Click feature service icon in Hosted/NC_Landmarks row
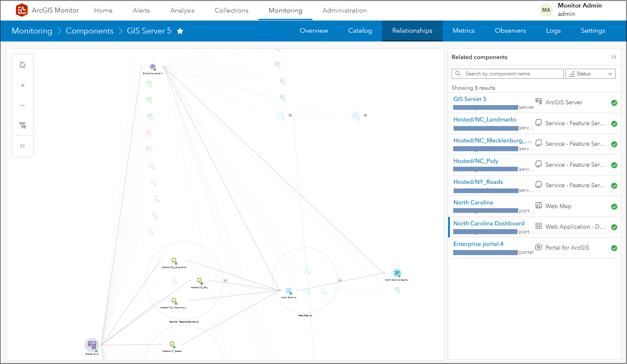Screen dimensions: 627x364 click(539, 123)
